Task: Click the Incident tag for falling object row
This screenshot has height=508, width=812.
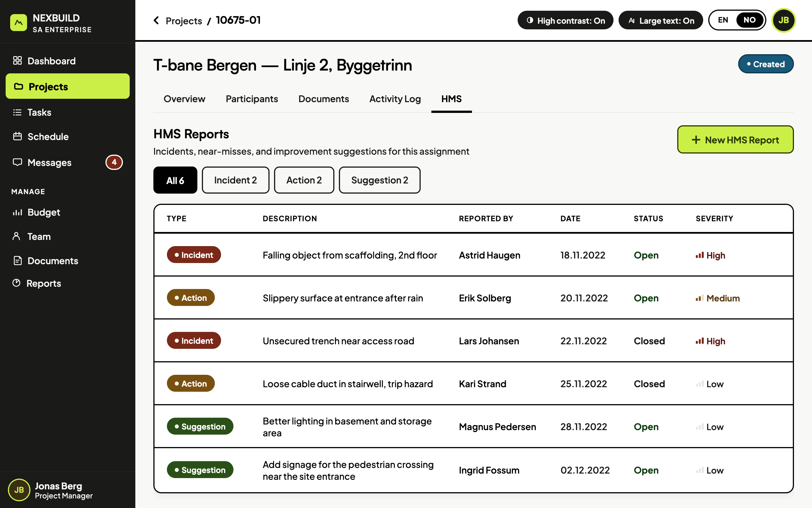Action: 194,255
